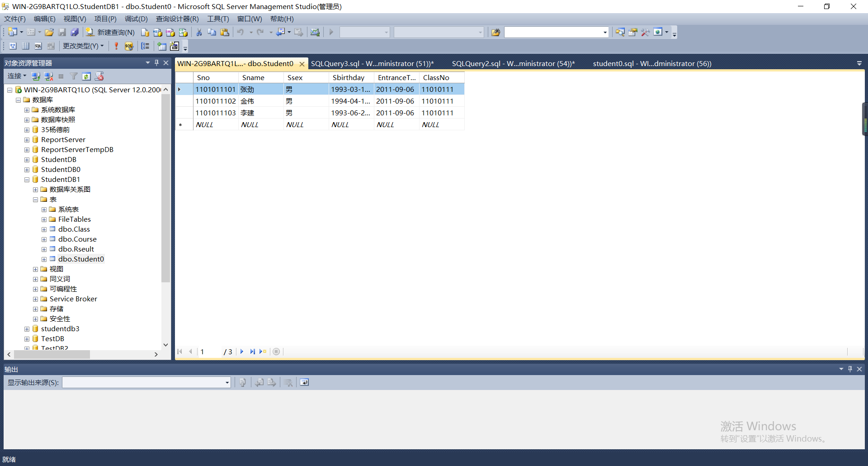
Task: Select the cell containing 李建
Action: (261, 113)
